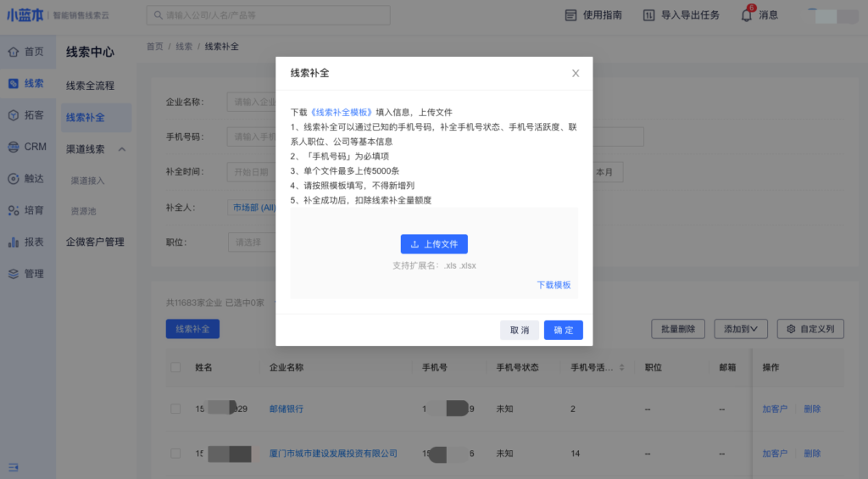Open the 职位 请选择 dropdown
This screenshot has height=479, width=868.
(252, 242)
